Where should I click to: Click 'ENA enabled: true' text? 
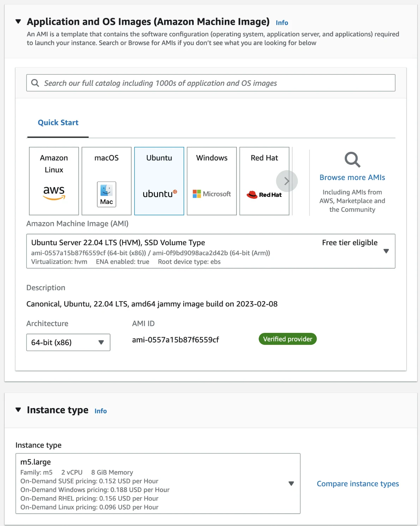point(122,262)
